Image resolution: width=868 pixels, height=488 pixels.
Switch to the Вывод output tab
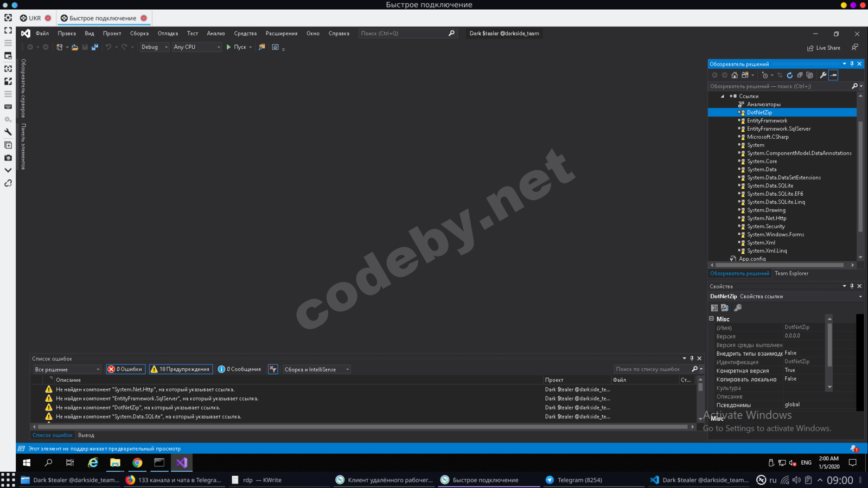(86, 435)
